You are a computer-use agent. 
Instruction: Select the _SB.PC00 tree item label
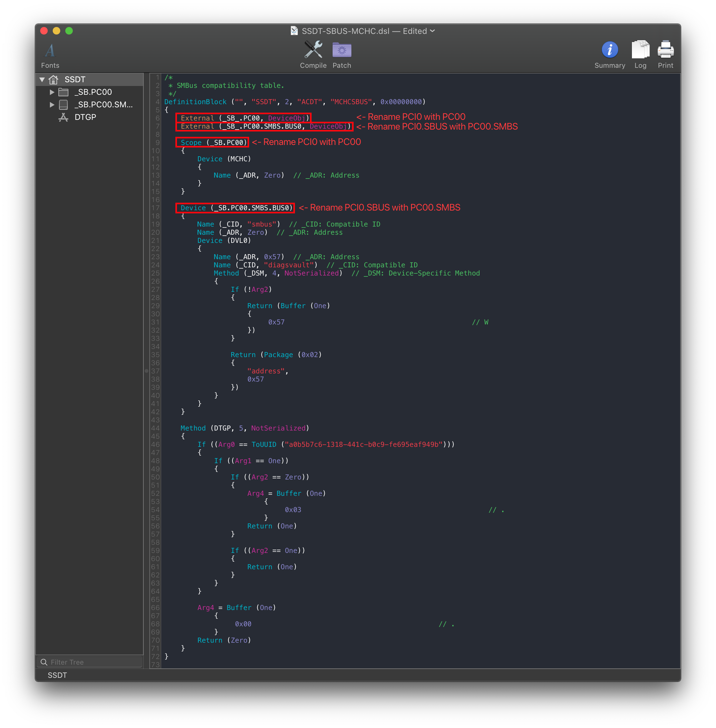click(93, 92)
